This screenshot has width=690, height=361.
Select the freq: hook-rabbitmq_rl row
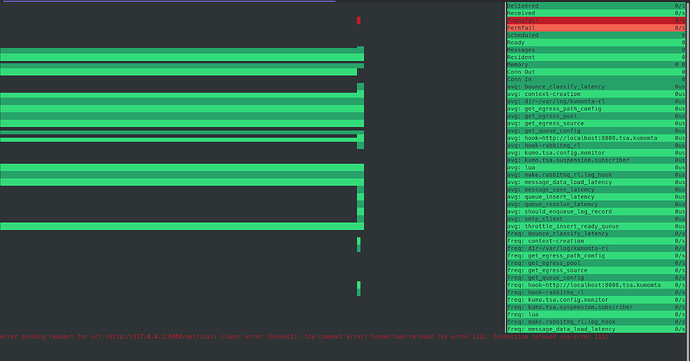click(x=596, y=292)
